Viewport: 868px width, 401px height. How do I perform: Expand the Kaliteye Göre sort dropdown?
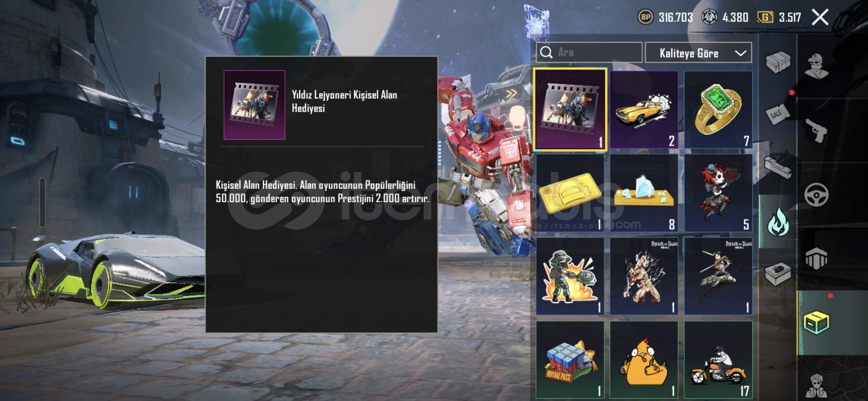click(x=698, y=53)
